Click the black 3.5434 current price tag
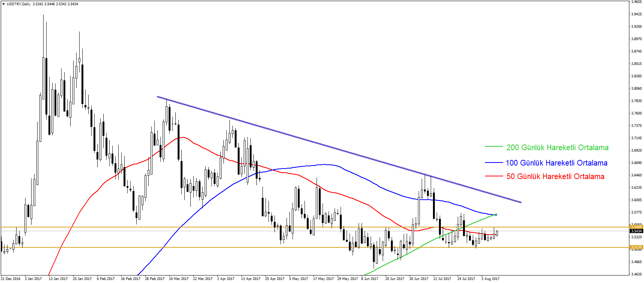644x283 pixels. [636, 231]
